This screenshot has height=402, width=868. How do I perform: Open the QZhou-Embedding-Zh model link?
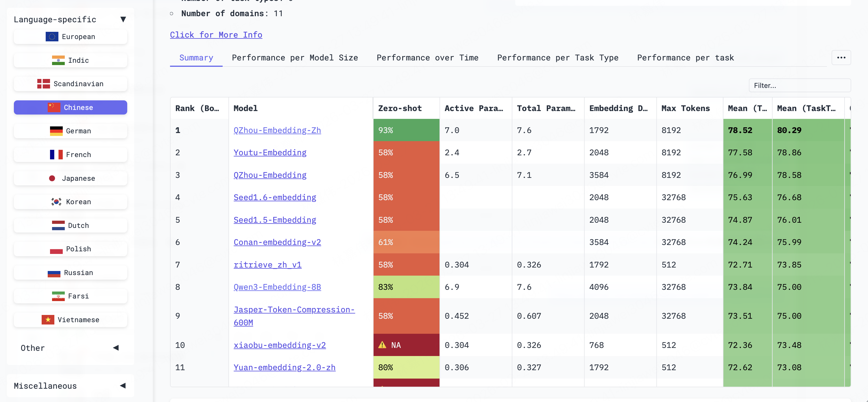coord(277,130)
